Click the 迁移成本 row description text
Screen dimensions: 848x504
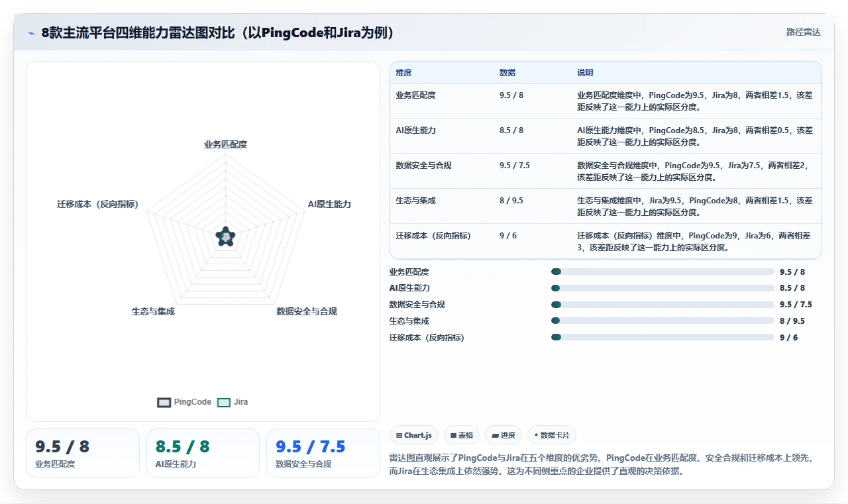(695, 242)
